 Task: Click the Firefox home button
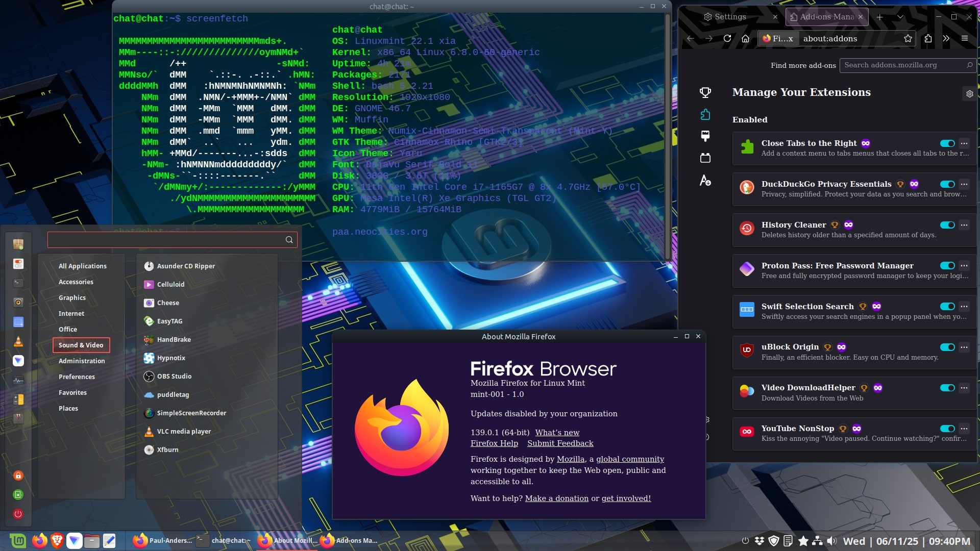[745, 38]
